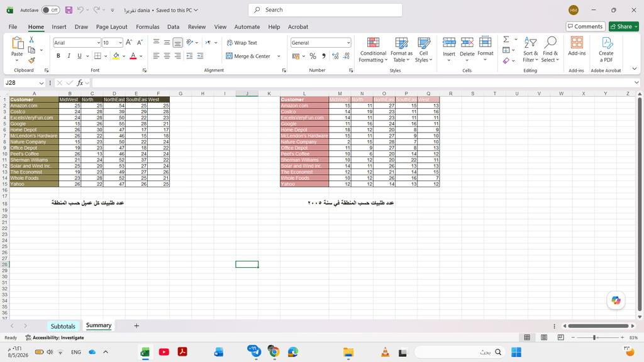Click Accessibility: Investigate in status bar

pyautogui.click(x=55, y=337)
